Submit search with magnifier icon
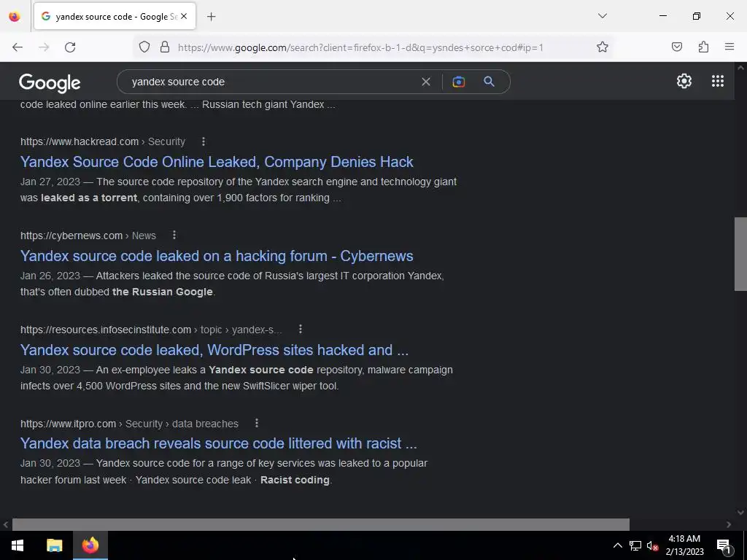 point(489,82)
